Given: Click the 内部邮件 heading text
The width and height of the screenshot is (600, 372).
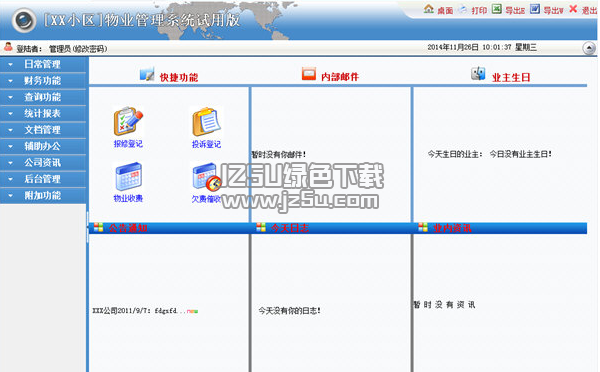Looking at the screenshot, I should click(340, 77).
